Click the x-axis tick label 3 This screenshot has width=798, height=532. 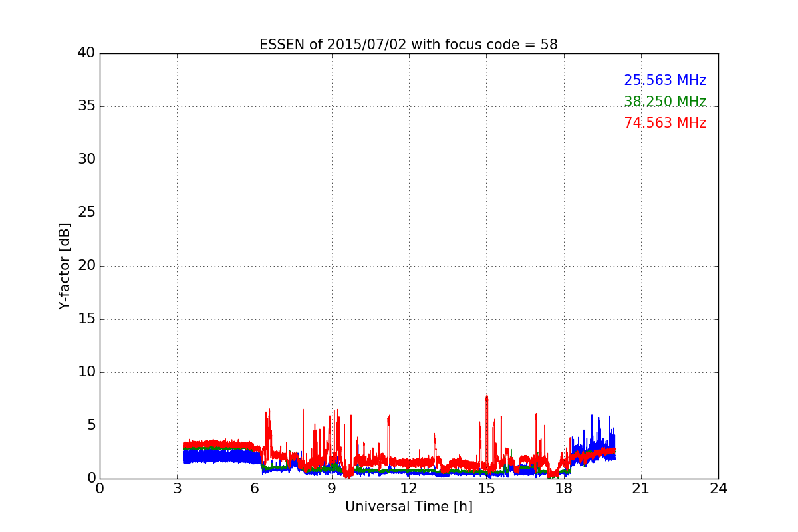tap(177, 488)
